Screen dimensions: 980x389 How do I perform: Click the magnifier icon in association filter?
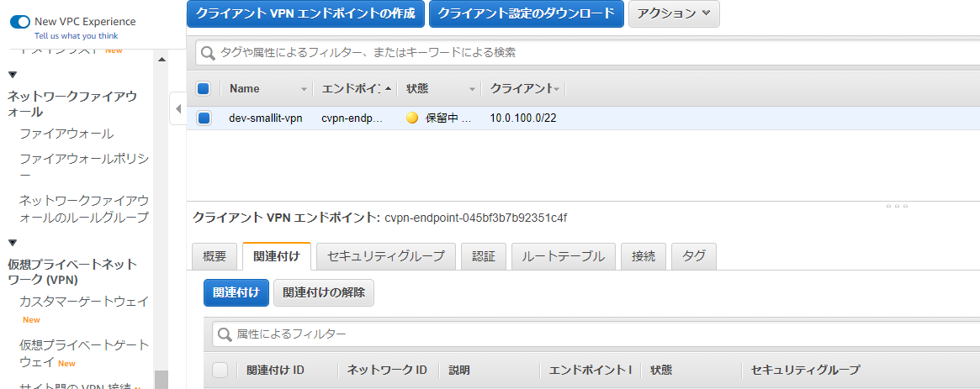tap(225, 334)
